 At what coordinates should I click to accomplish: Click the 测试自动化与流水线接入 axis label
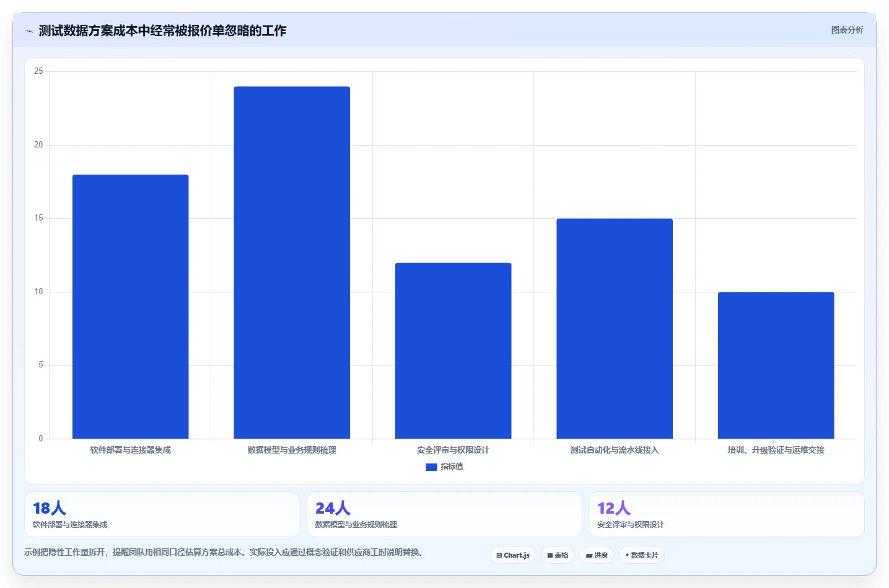(615, 450)
